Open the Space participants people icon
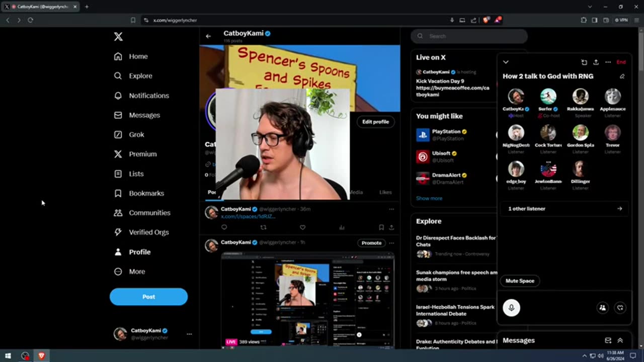The image size is (644, 362). pyautogui.click(x=602, y=308)
